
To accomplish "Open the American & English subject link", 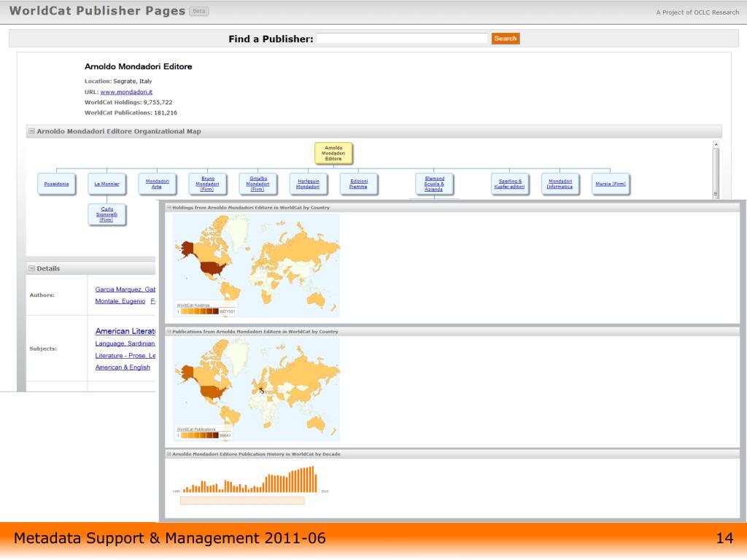I will pos(123,367).
